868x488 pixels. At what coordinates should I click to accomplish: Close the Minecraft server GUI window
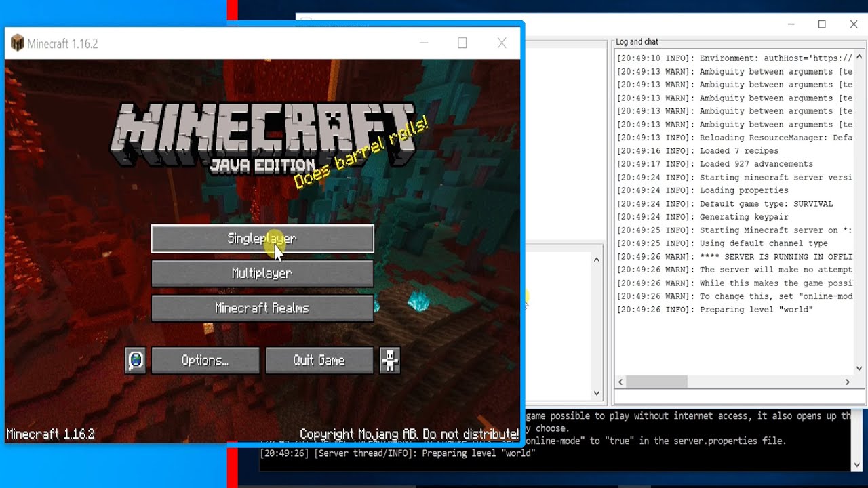coord(854,24)
